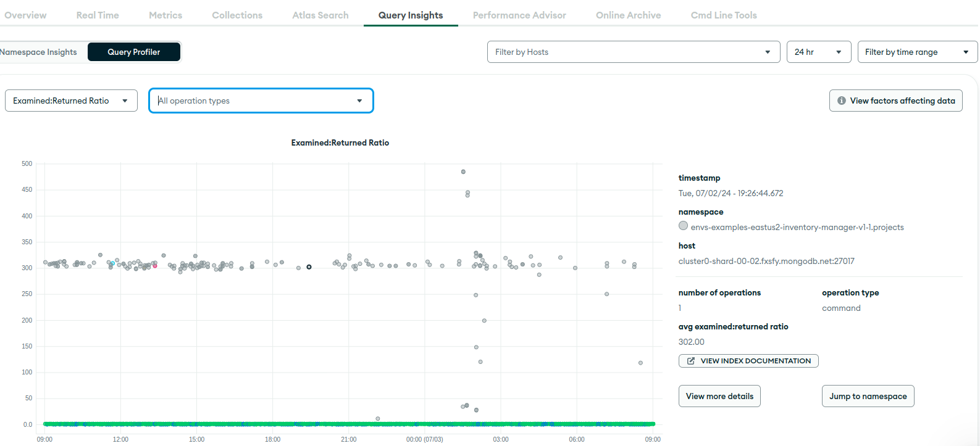
Task: Go to the Atlas Search tab
Action: [320, 15]
